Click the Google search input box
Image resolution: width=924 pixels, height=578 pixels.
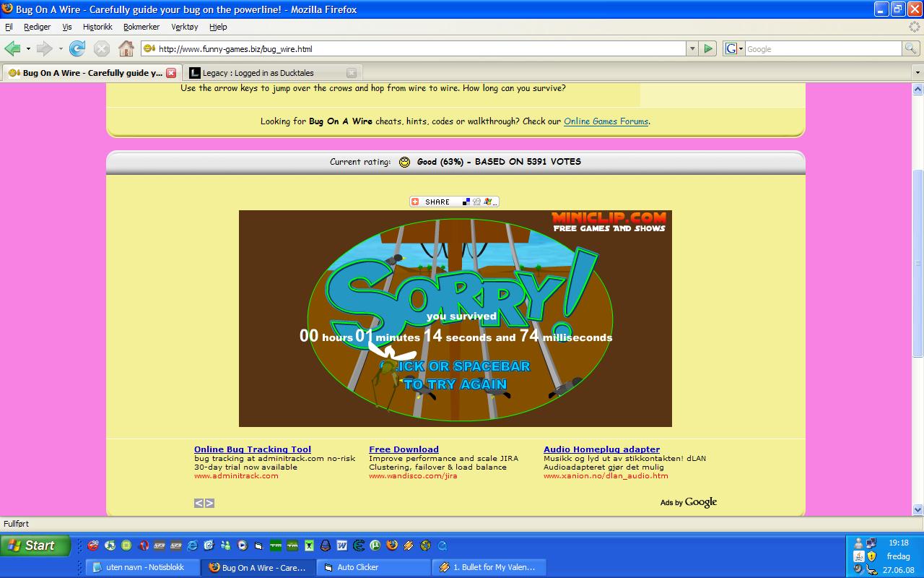coord(823,48)
